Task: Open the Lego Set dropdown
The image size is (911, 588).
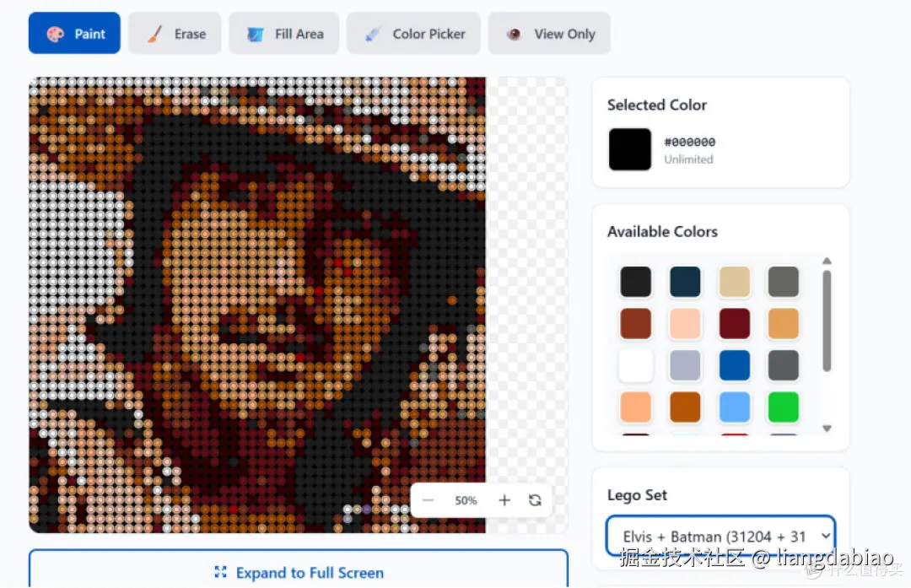Action: click(x=720, y=537)
